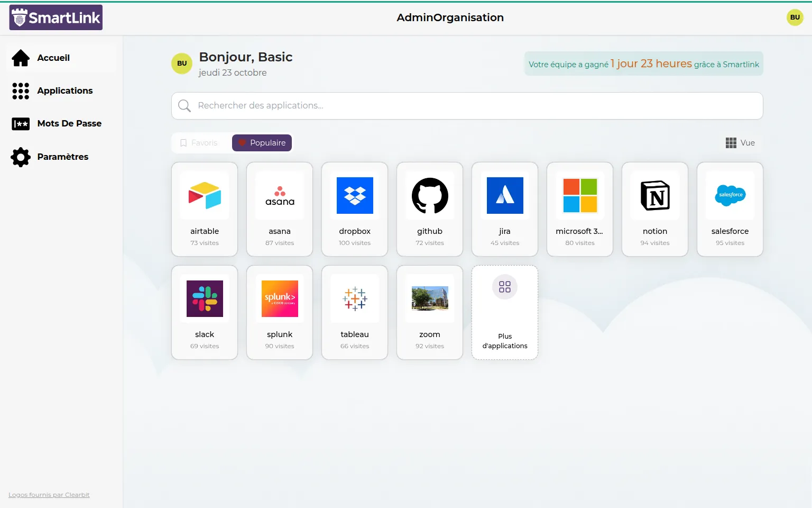Click the Jira app logo

[505, 196]
